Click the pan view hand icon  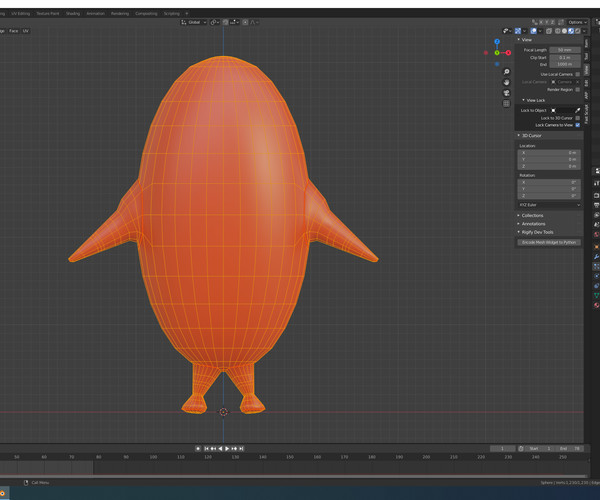tap(507, 82)
